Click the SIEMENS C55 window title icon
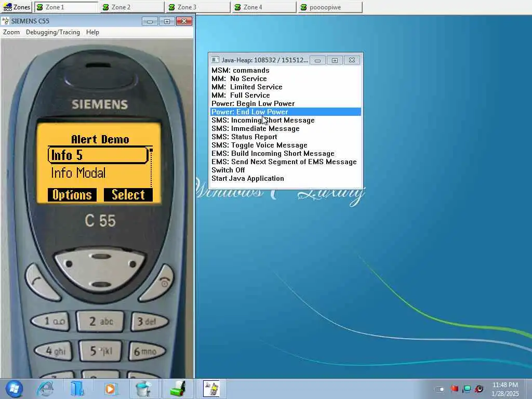Viewport: 532px width, 399px height. (5, 21)
